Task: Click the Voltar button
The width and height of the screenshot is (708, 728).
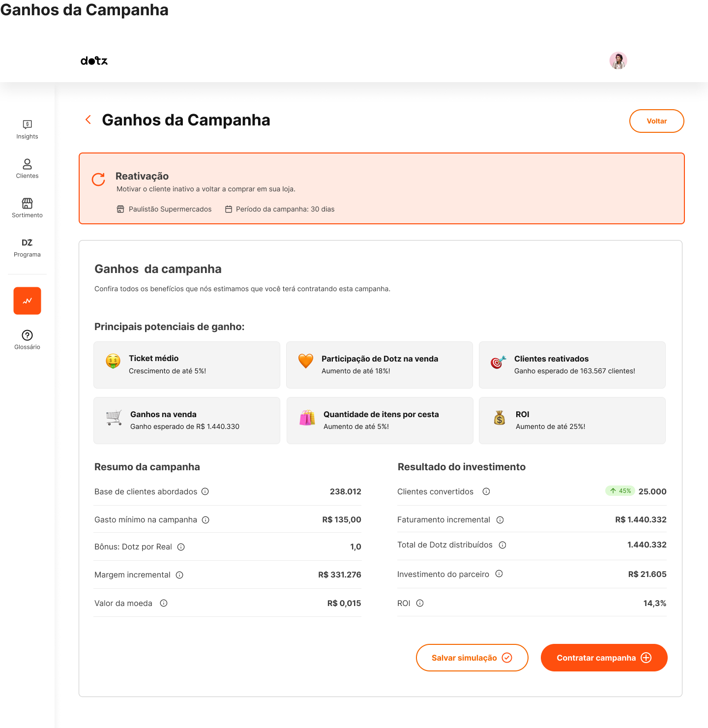Action: click(x=656, y=121)
